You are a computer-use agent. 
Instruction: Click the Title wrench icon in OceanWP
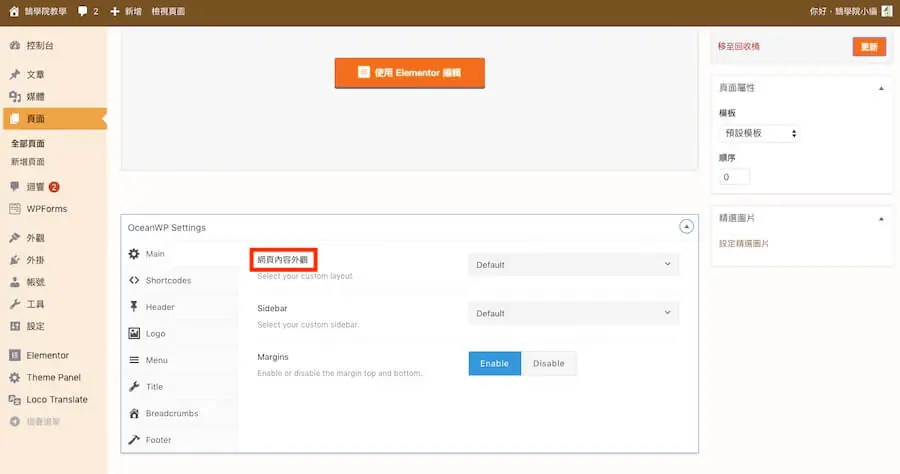pos(134,386)
